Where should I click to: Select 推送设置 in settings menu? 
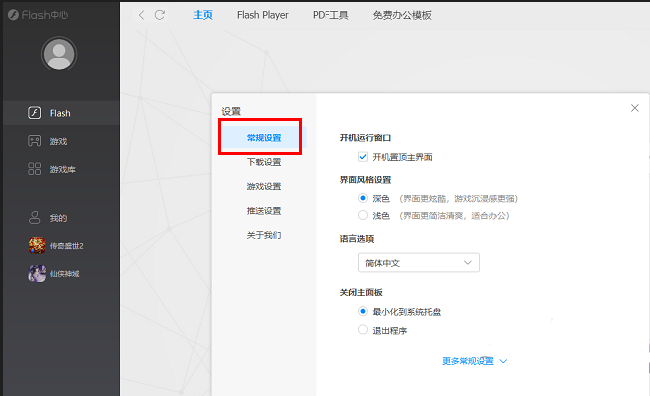pos(264,211)
